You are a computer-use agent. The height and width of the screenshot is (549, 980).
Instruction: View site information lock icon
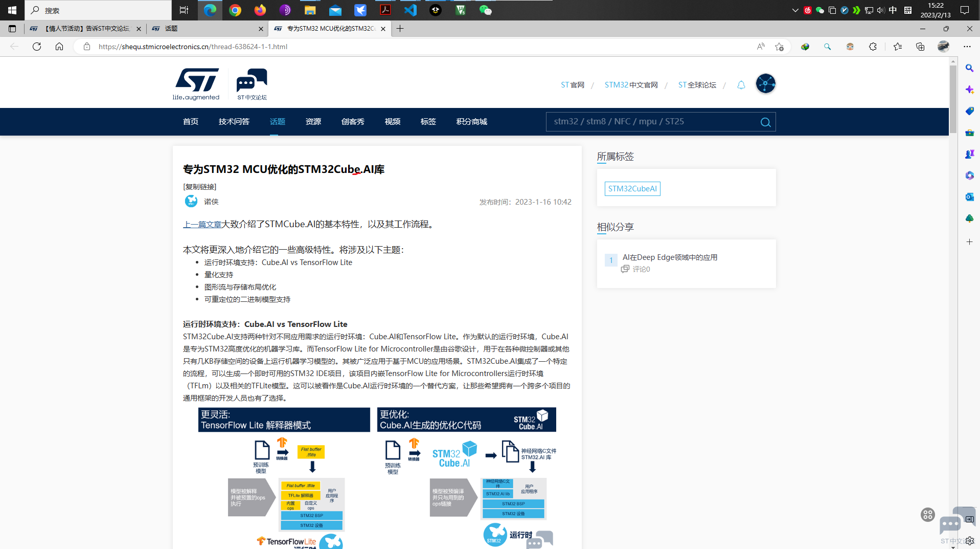pyautogui.click(x=87, y=47)
